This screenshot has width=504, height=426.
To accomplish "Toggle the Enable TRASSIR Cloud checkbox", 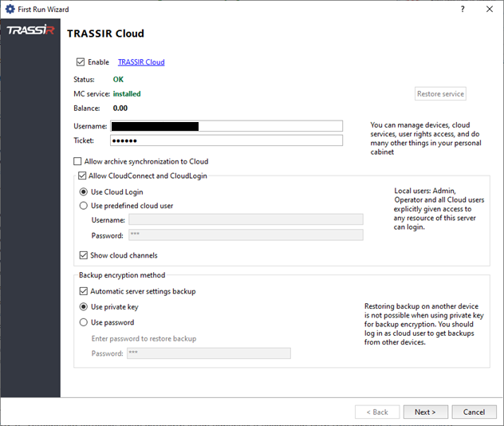I will tap(81, 62).
